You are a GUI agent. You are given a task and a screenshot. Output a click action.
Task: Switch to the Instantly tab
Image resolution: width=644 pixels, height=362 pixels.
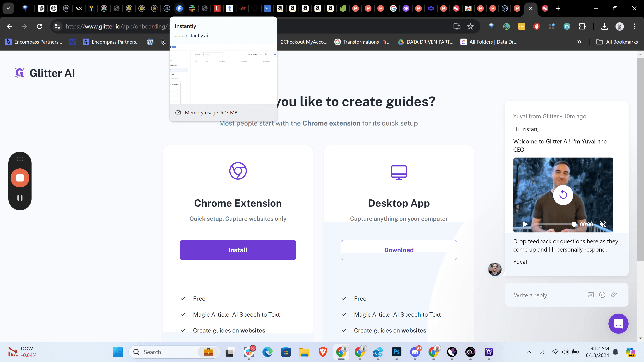(179, 8)
